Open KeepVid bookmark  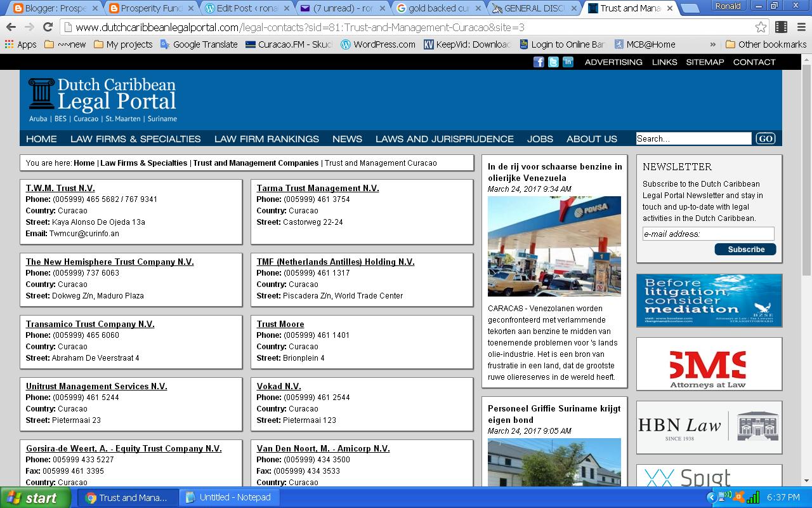point(467,44)
